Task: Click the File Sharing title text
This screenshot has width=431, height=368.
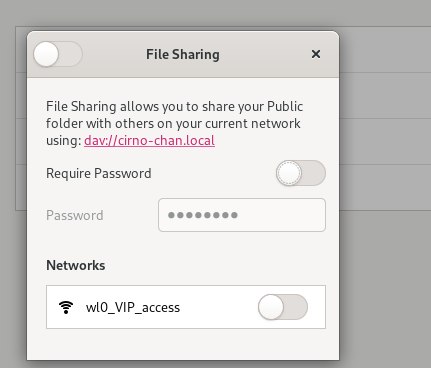Action: [x=183, y=54]
